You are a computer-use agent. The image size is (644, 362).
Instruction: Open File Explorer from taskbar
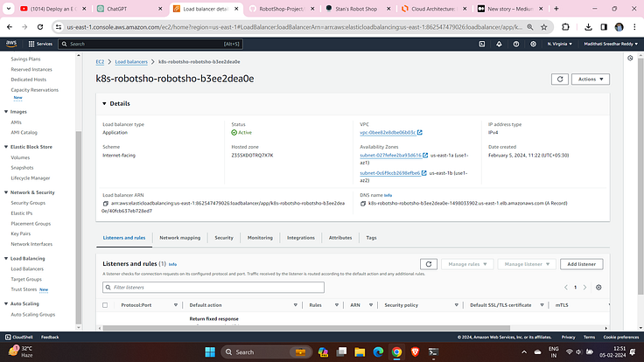click(360, 352)
